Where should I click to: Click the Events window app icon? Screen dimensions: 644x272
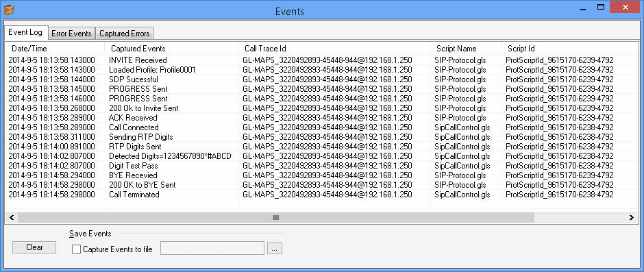[9, 9]
